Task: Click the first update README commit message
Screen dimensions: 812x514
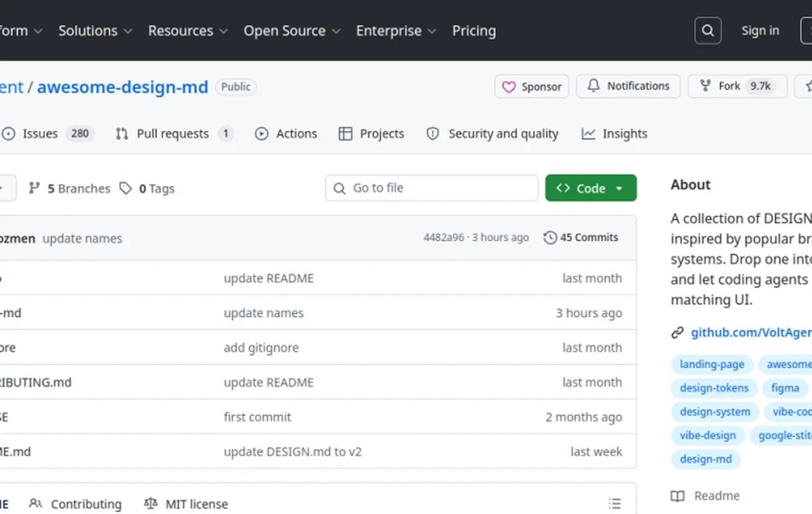Action: (269, 278)
